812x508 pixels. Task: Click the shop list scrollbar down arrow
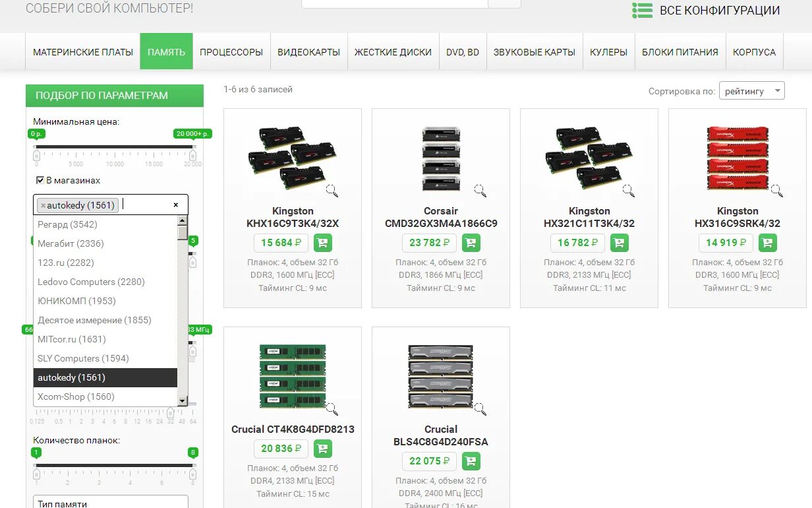(183, 400)
